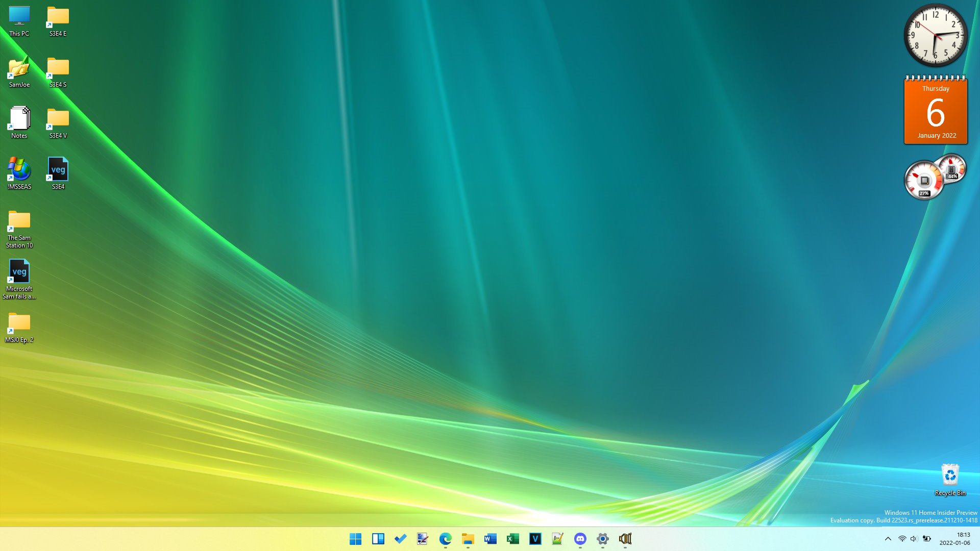Image resolution: width=980 pixels, height=551 pixels.
Task: Select the This PC desktop icon
Action: tap(19, 21)
